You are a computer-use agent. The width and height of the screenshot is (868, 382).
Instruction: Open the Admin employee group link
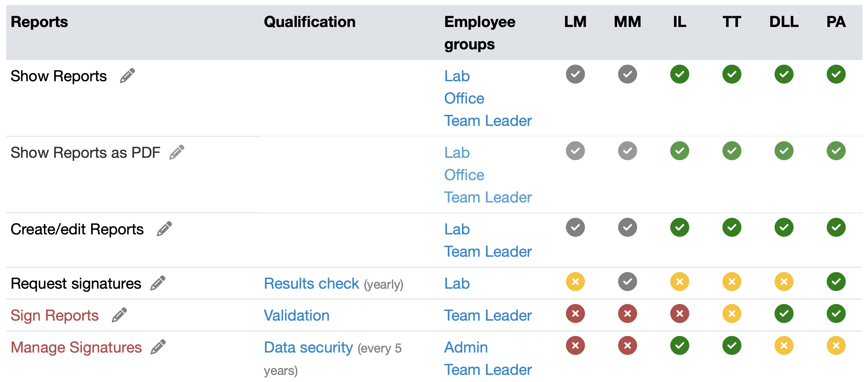[466, 347]
